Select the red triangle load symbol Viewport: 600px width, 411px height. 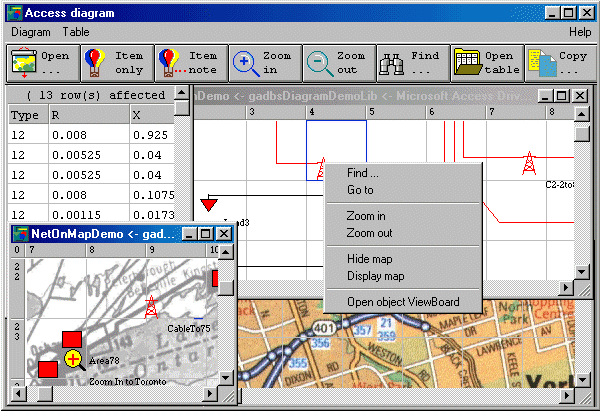click(x=209, y=204)
